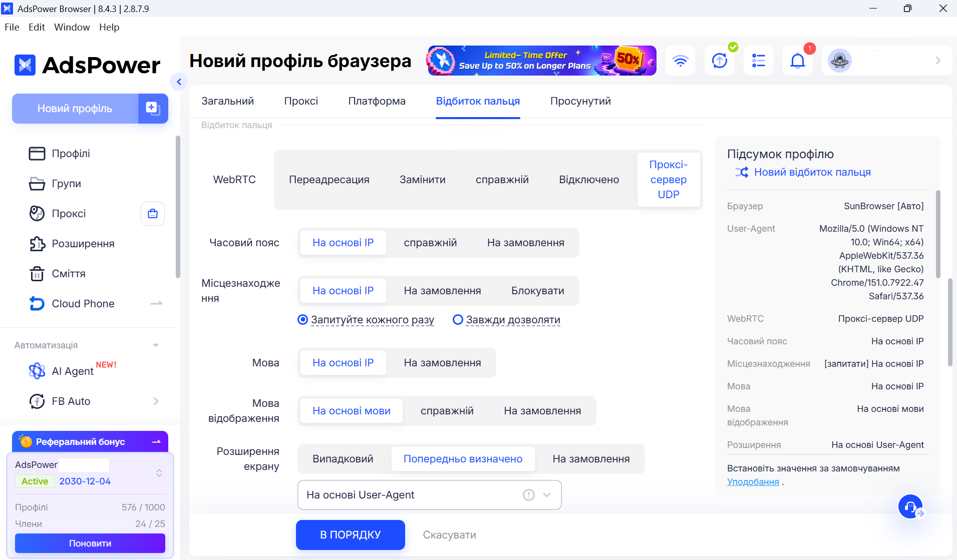
Task: Click the shuffle icon for new fingerprint
Action: point(742,172)
